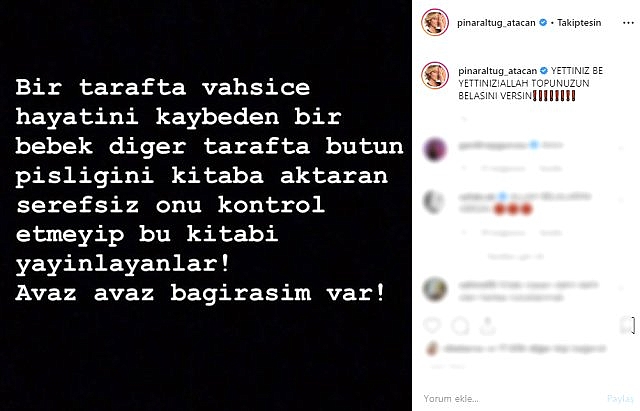The height and width of the screenshot is (411, 640).
Task: Open pinaraltug_atacan username link in header
Action: tap(496, 23)
